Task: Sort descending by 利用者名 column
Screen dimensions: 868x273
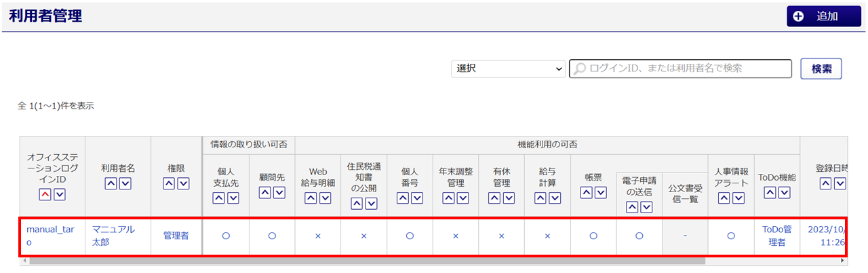Action: [x=125, y=184]
